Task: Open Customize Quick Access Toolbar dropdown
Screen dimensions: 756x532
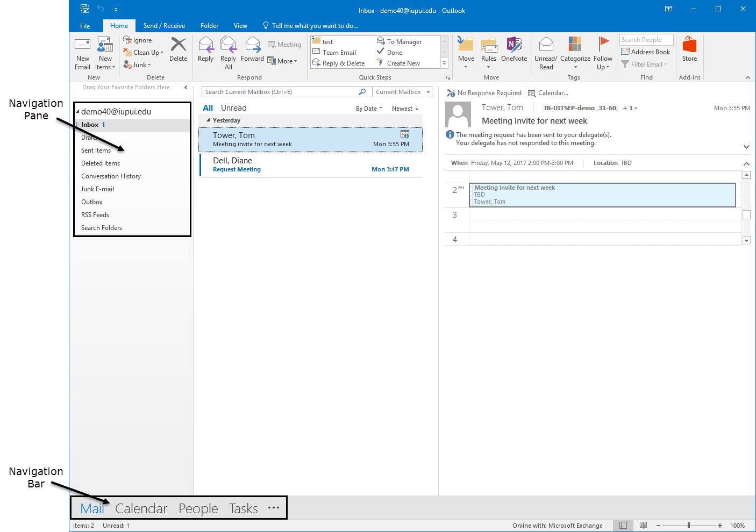Action: (x=116, y=9)
